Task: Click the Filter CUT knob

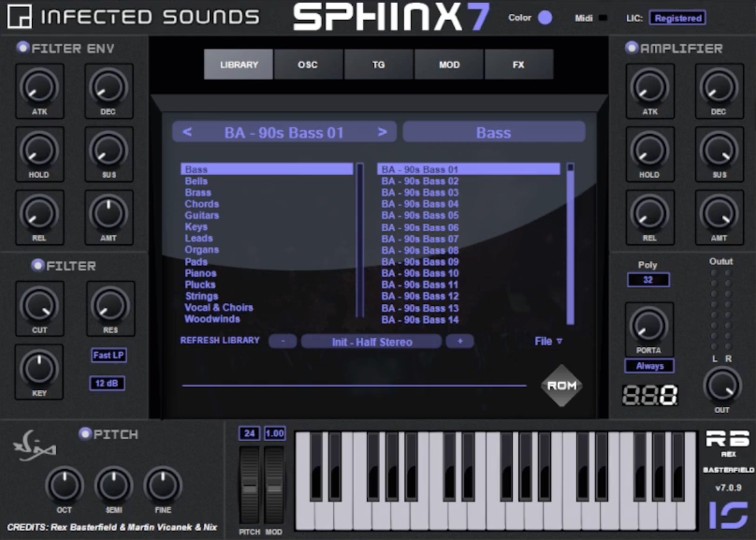Action: coord(39,306)
